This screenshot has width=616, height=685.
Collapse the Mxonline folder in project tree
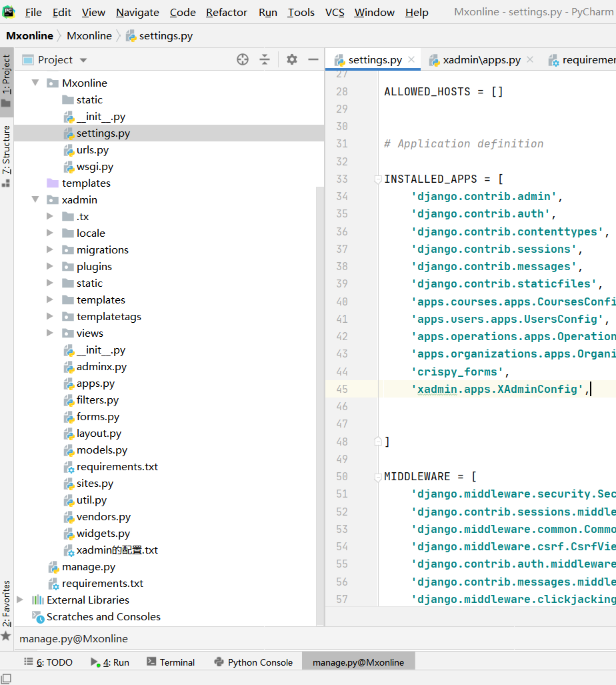pyautogui.click(x=35, y=83)
